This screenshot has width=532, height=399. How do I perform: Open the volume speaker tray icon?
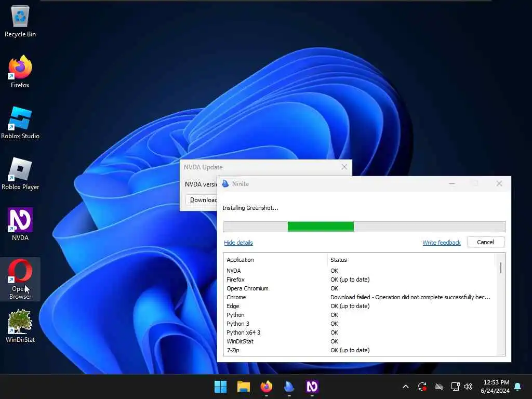click(468, 387)
